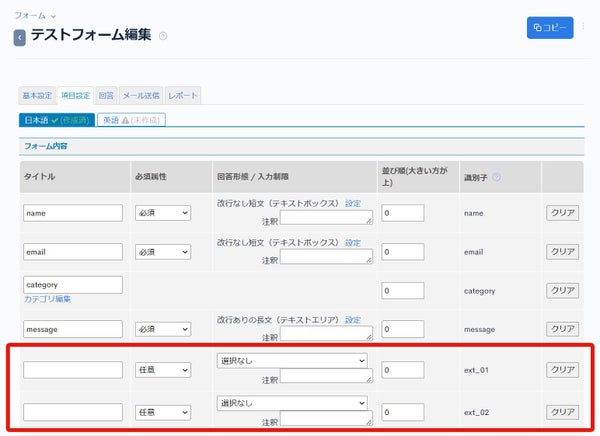Click クリア button in ext_01 row

562,370
